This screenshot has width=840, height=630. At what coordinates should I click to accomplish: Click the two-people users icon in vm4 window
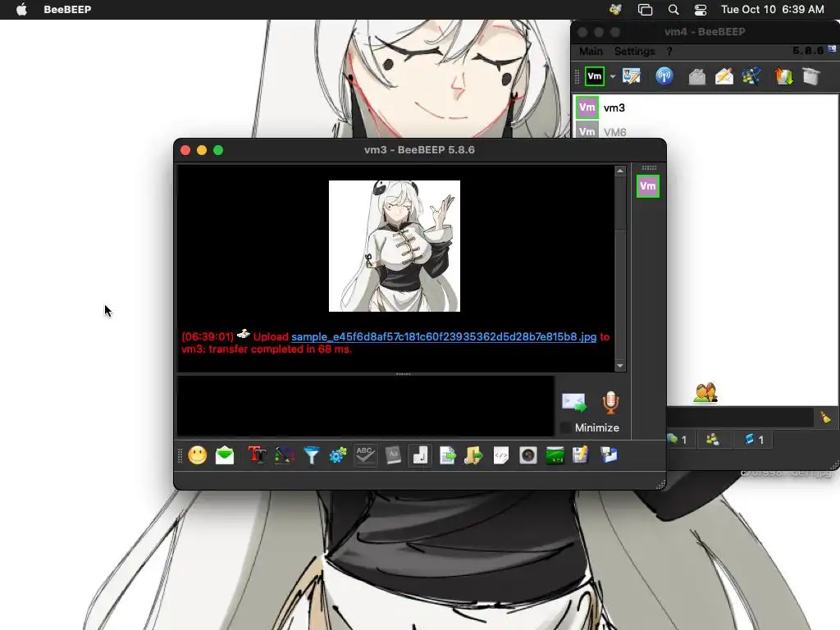705,393
